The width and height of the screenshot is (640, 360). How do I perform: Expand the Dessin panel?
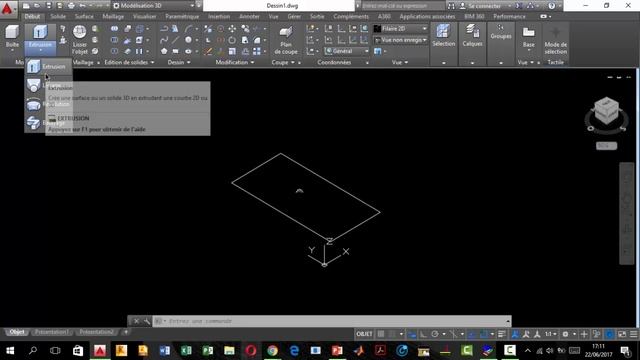pyautogui.click(x=179, y=62)
